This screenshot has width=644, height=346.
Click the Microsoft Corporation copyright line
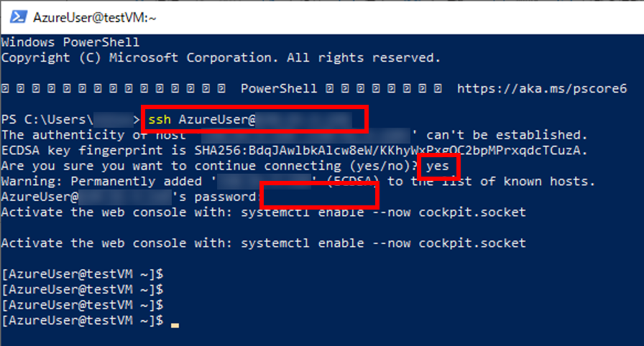point(221,57)
